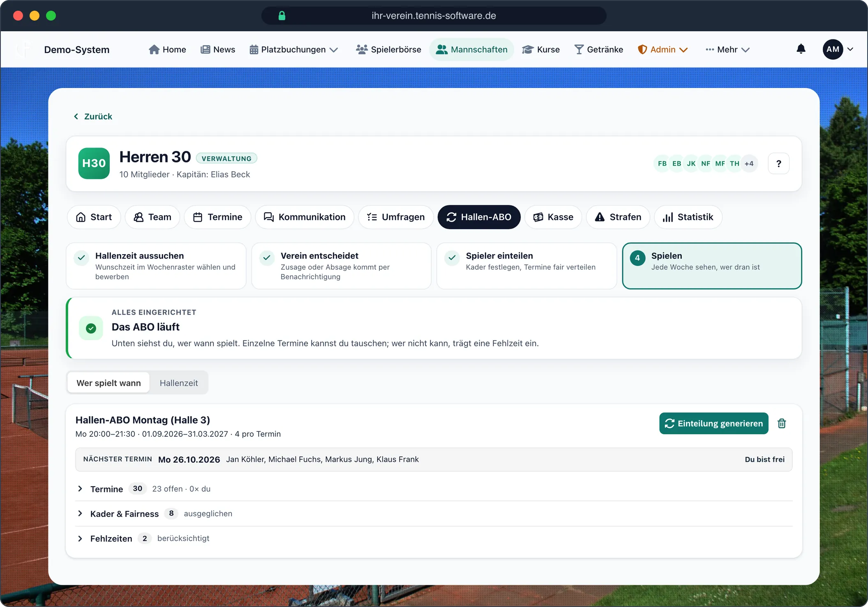Open the Kasse tab
This screenshot has height=607, width=868.
click(553, 217)
